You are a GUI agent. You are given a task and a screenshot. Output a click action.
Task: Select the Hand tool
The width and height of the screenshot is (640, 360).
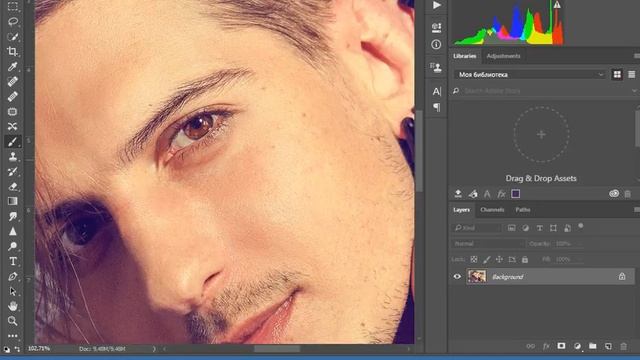(x=13, y=306)
